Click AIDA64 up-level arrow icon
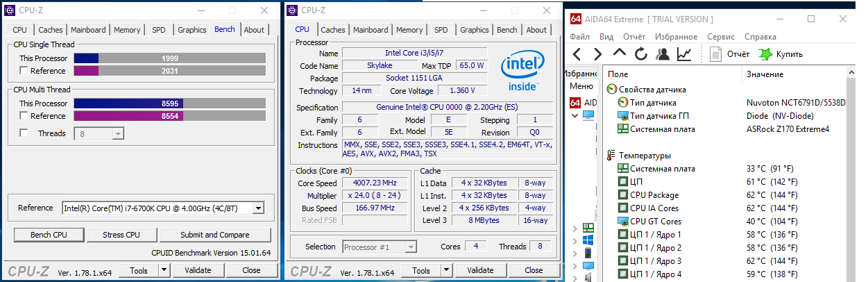Image resolution: width=868 pixels, height=282 pixels. click(x=620, y=53)
